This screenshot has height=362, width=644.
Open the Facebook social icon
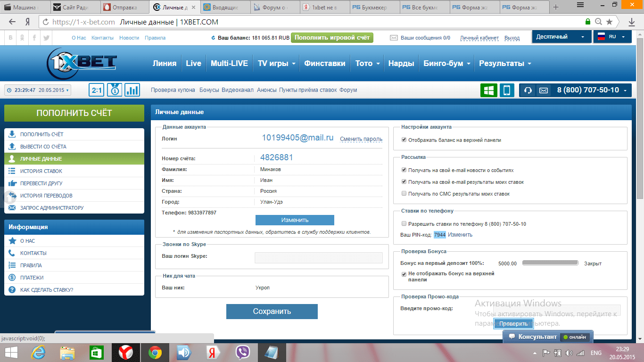[34, 38]
